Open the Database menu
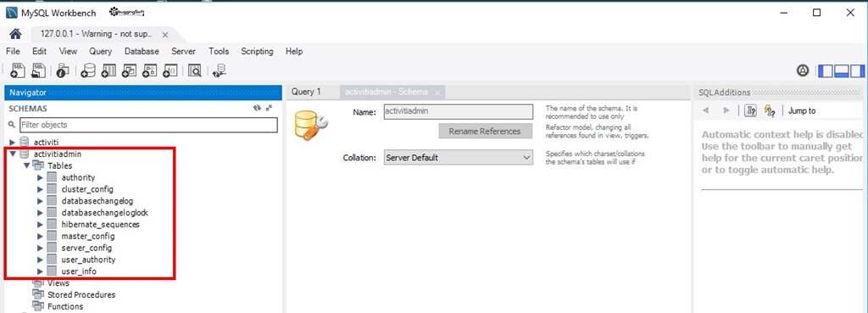The width and height of the screenshot is (868, 313). 142,51
